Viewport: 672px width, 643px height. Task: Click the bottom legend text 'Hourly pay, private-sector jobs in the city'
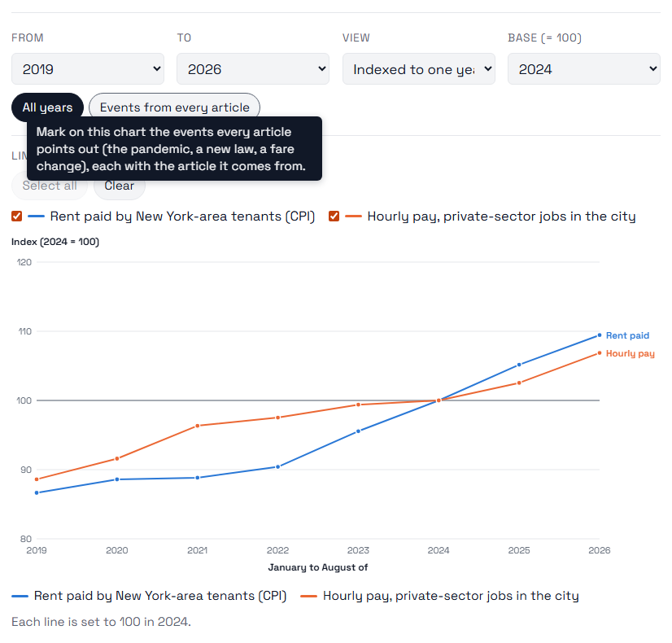coord(451,596)
